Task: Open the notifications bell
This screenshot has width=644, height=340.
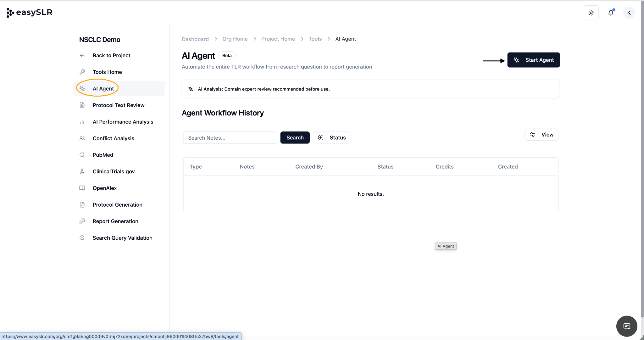Action: [x=611, y=13]
